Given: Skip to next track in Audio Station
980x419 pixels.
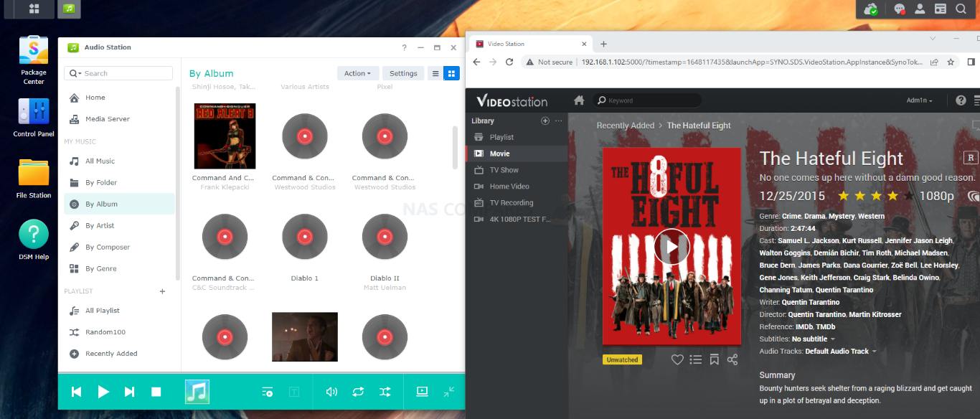Looking at the screenshot, I should [130, 392].
